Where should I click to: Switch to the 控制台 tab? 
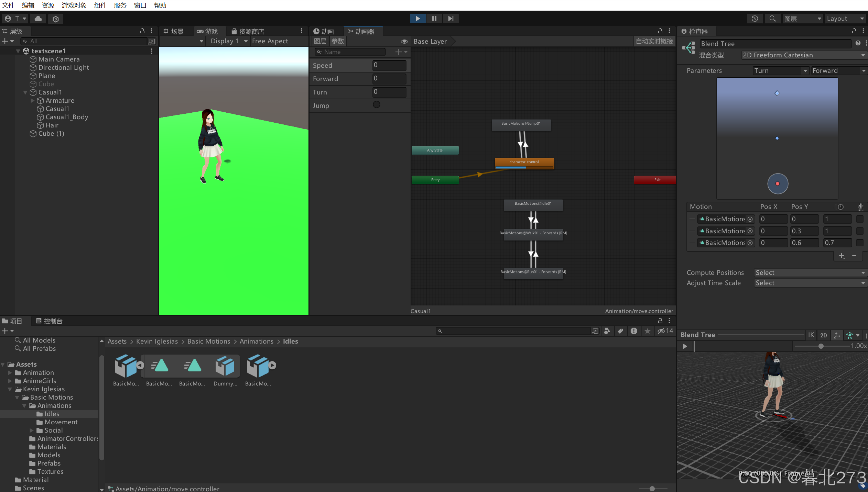click(x=50, y=321)
